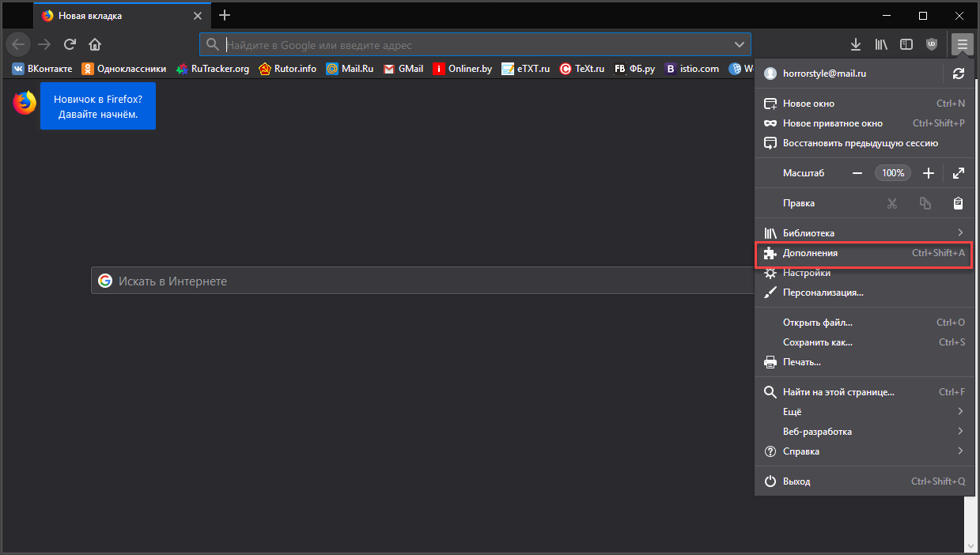Image resolution: width=980 pixels, height=555 pixels.
Task: Open Mail.Ru bookmark
Action: click(350, 69)
